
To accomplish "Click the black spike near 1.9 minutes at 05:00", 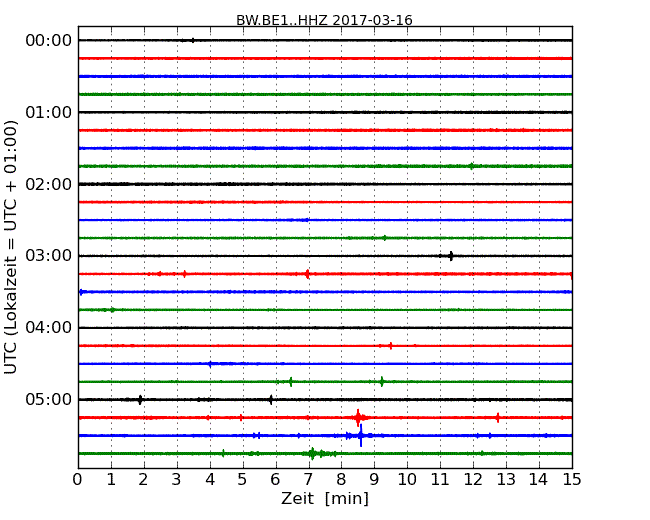I will pyautogui.click(x=140, y=400).
